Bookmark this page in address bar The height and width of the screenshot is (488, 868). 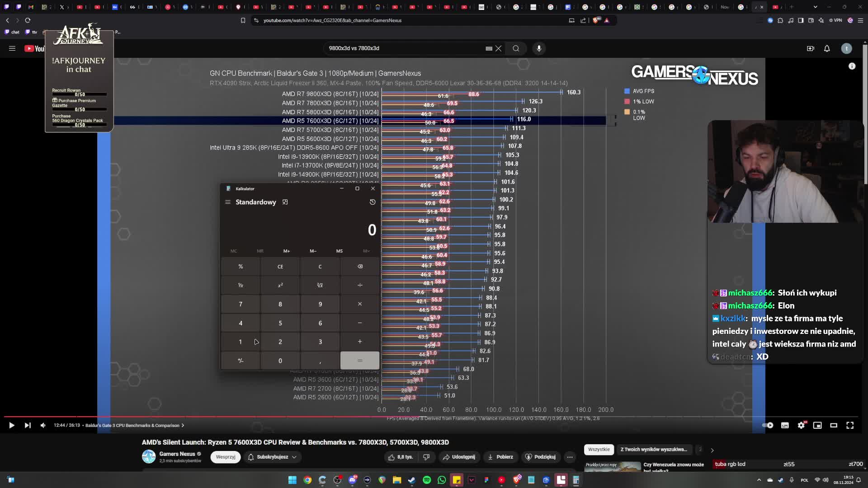pos(243,20)
